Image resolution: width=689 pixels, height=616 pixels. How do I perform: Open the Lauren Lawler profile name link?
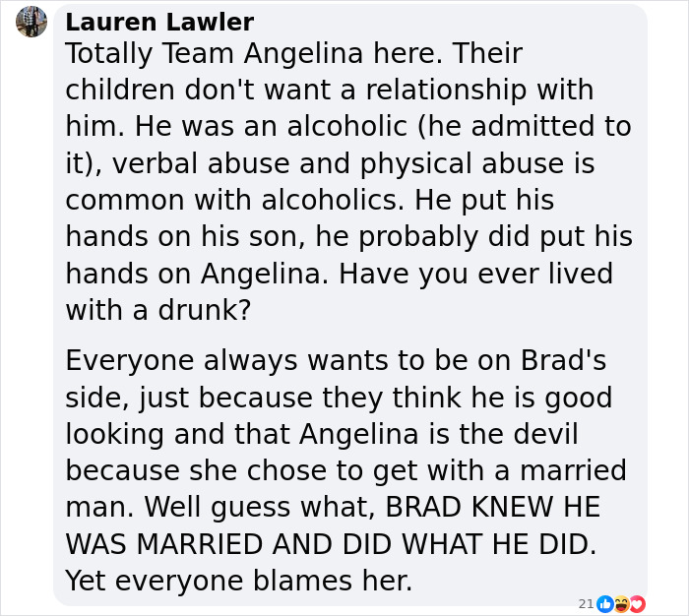pos(159,22)
